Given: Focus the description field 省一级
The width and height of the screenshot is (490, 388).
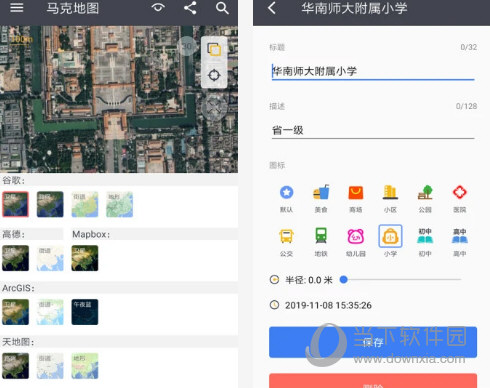Looking at the screenshot, I should coord(373,130).
